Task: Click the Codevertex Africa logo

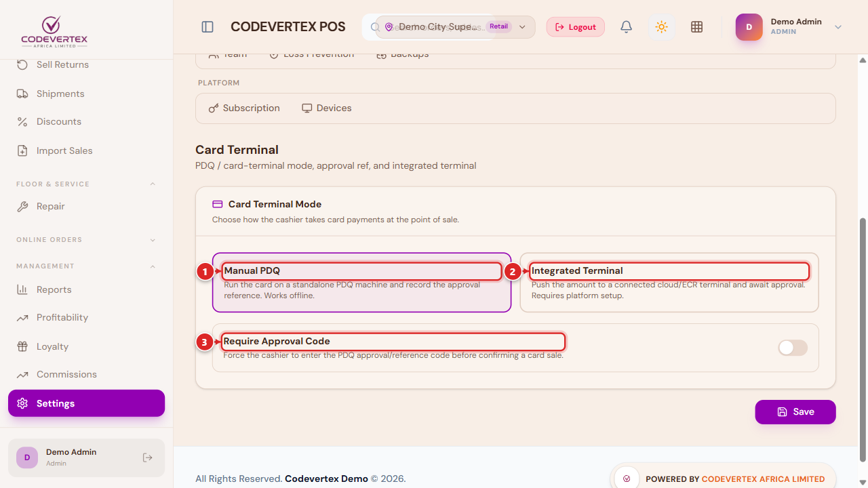Action: pyautogui.click(x=54, y=31)
